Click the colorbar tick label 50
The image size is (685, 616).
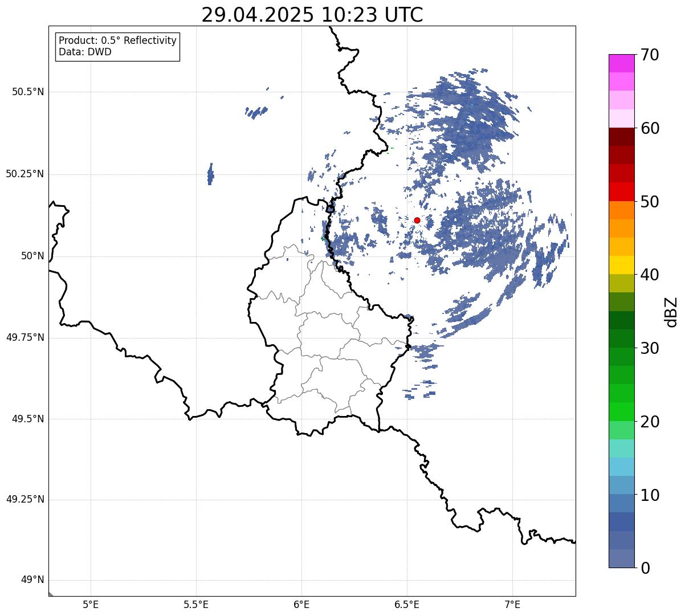pyautogui.click(x=650, y=202)
